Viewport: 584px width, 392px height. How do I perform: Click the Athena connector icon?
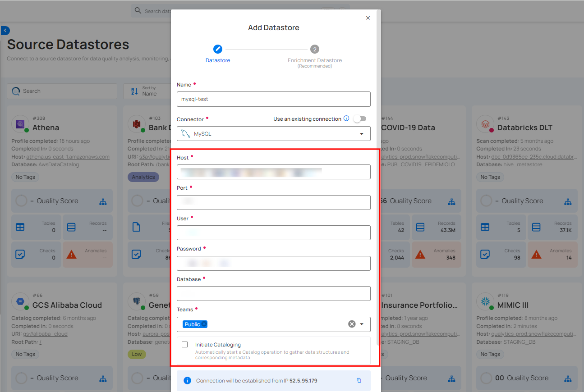(21, 124)
